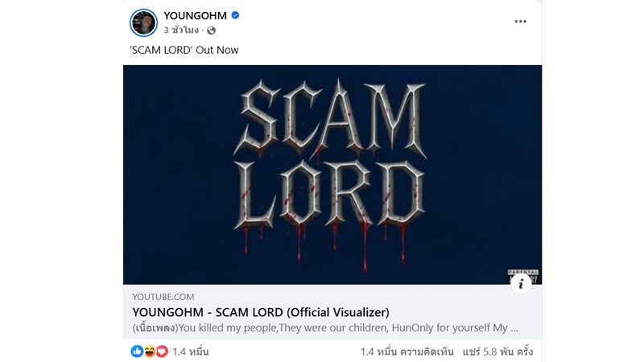Click the YOUTUBE.COM source label

pyautogui.click(x=163, y=297)
